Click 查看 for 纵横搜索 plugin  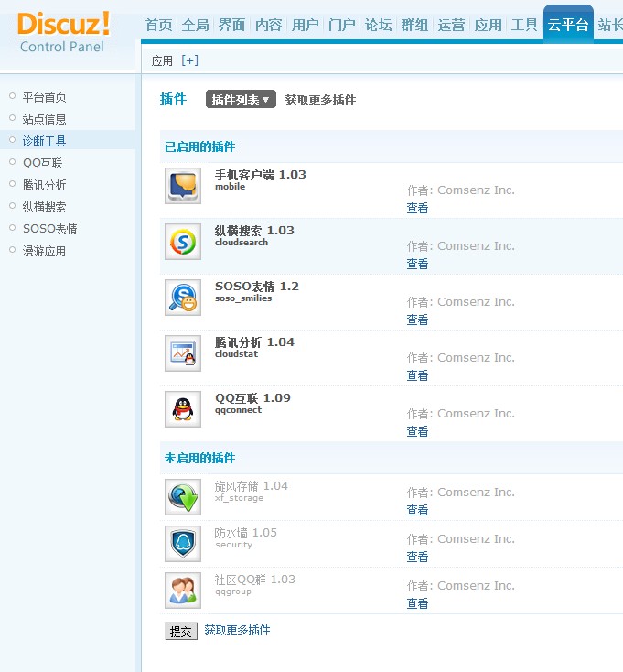[417, 264]
